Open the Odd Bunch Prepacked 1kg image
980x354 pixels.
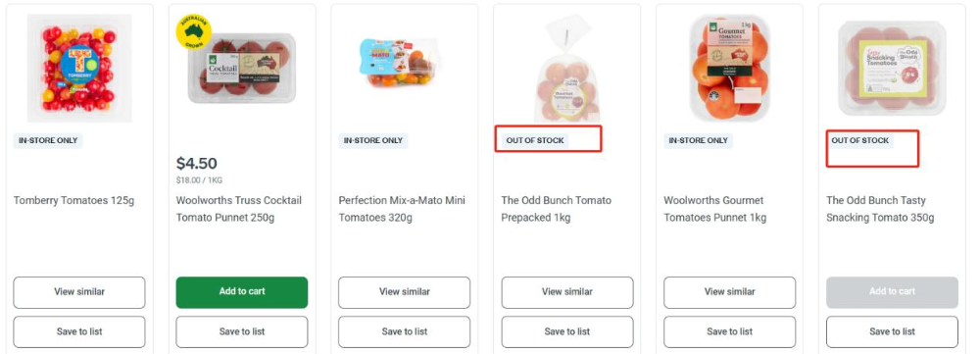click(x=566, y=69)
